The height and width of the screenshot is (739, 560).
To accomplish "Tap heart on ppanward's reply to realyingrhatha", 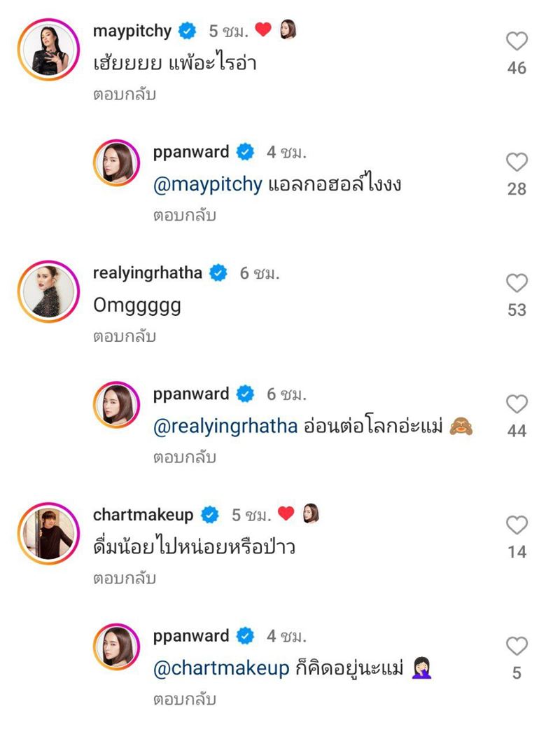I will [x=517, y=404].
